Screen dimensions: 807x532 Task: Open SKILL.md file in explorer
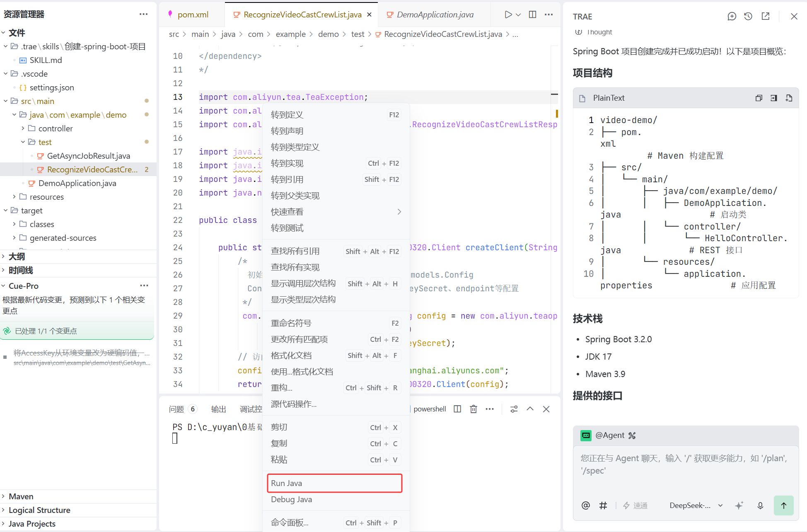click(x=46, y=60)
